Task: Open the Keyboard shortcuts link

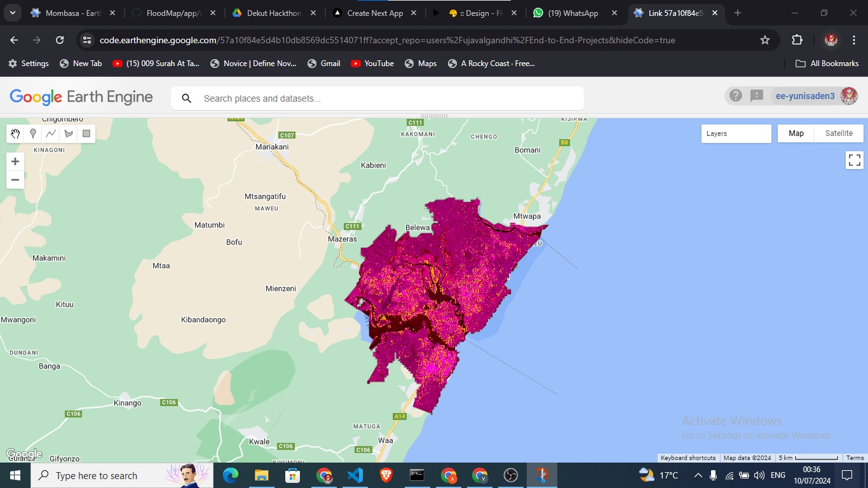Action: (x=688, y=457)
